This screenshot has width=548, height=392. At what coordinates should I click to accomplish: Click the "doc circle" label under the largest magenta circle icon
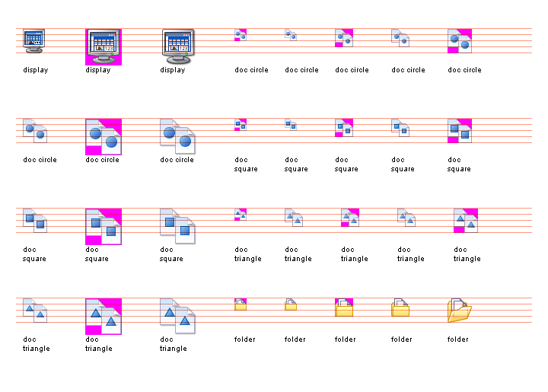click(x=102, y=160)
